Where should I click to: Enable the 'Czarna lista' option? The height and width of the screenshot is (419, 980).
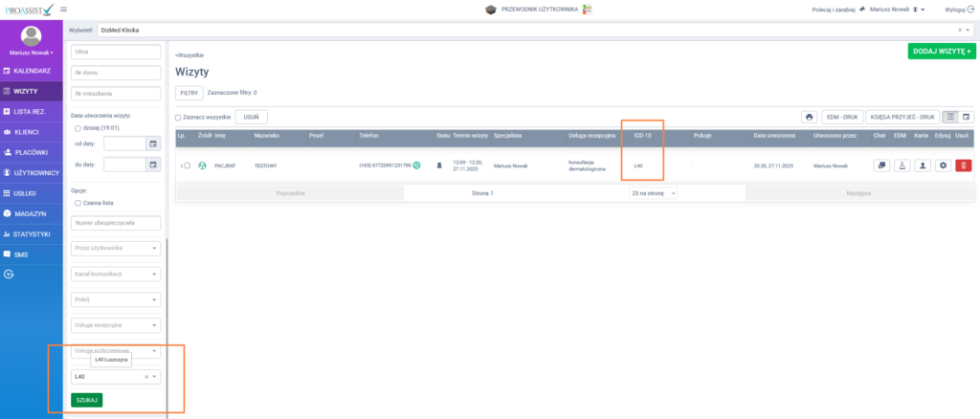point(78,202)
